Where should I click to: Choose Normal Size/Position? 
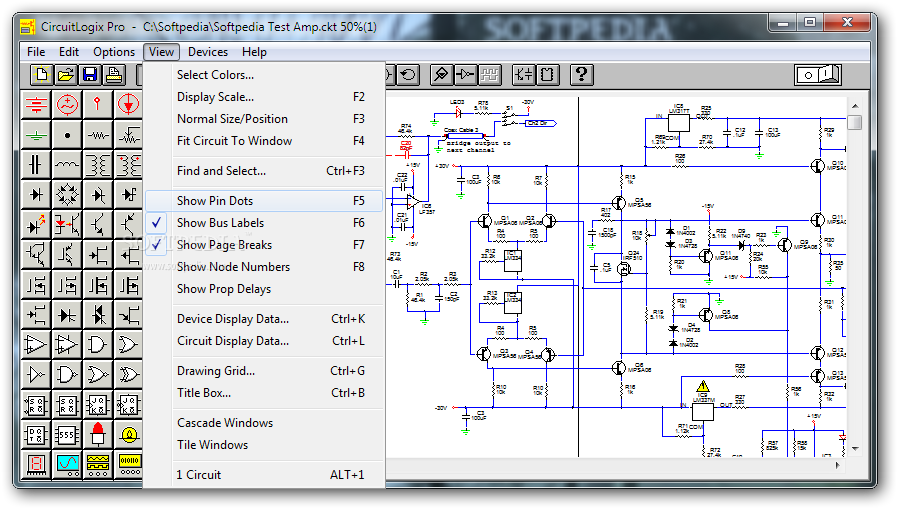coord(263,119)
